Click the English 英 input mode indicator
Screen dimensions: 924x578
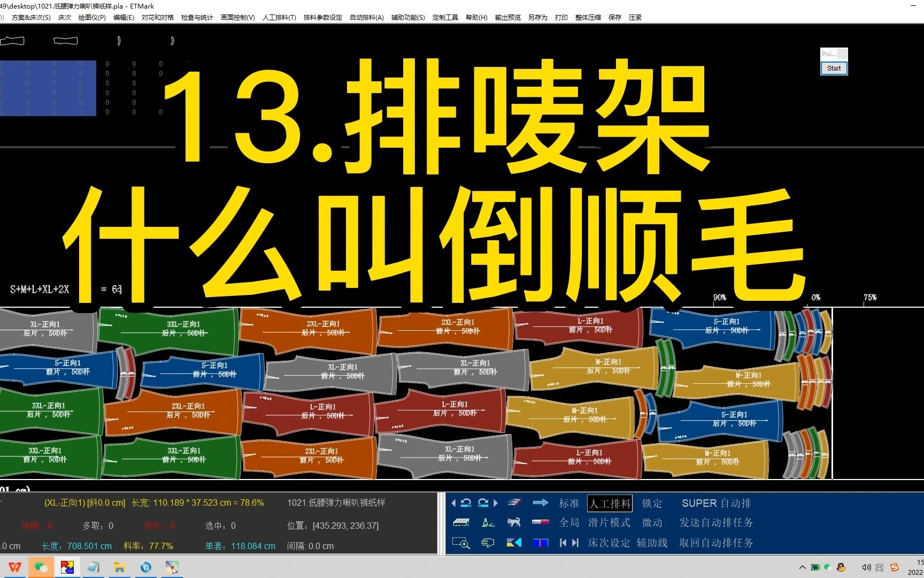point(880,567)
